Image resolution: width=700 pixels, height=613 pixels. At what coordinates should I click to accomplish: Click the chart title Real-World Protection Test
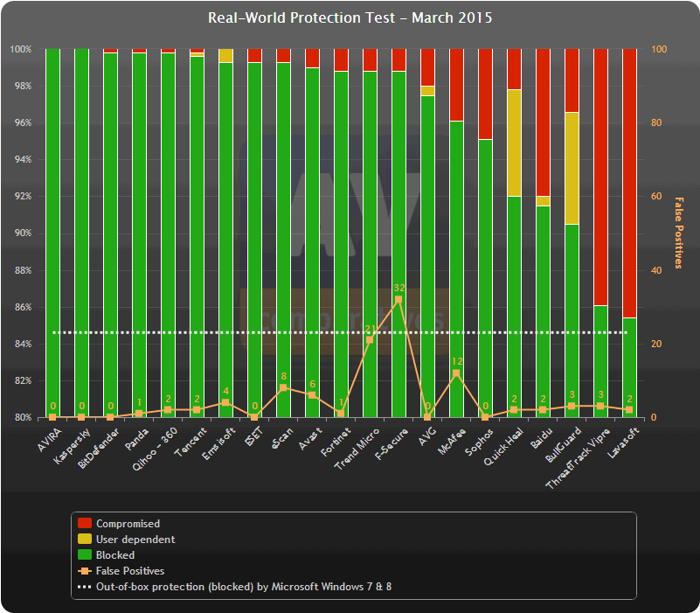(350, 17)
